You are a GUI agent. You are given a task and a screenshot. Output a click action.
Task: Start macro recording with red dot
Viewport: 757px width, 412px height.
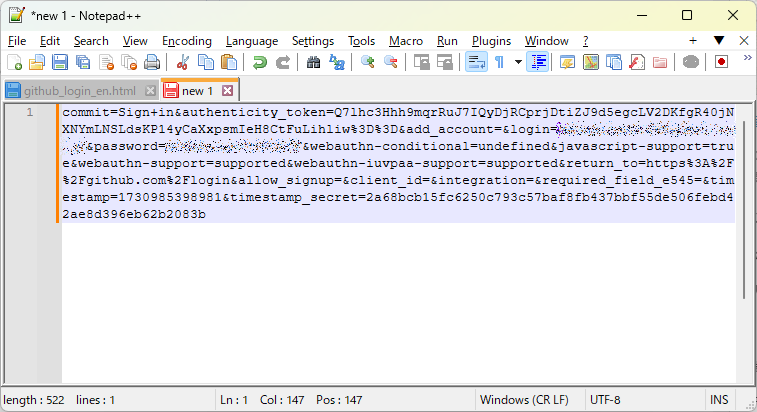(x=721, y=62)
